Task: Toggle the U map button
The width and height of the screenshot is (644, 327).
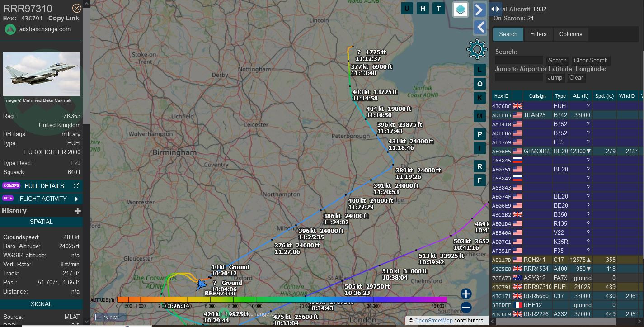Action: [407, 8]
